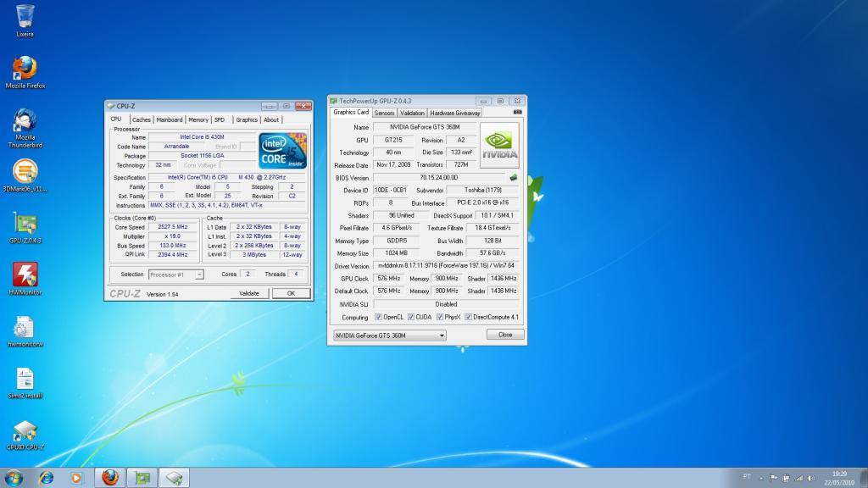Toggle the PhysX checkbox
Screen dimensions: 868x488
point(440,317)
